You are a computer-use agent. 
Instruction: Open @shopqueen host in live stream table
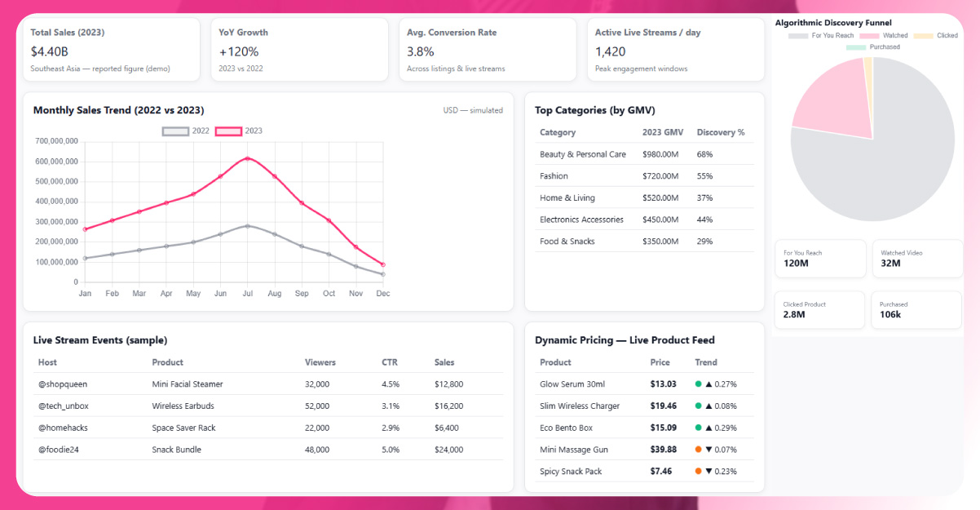(x=62, y=384)
